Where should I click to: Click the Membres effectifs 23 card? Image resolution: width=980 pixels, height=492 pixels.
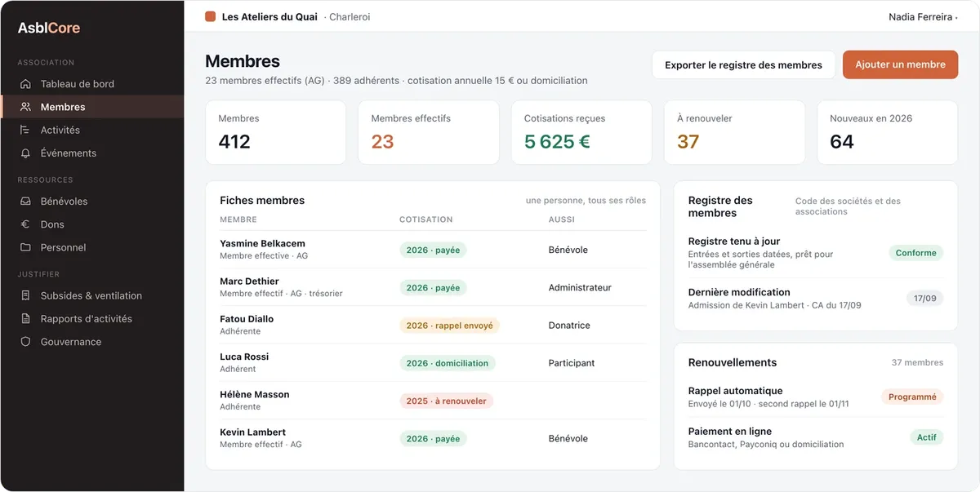click(429, 132)
